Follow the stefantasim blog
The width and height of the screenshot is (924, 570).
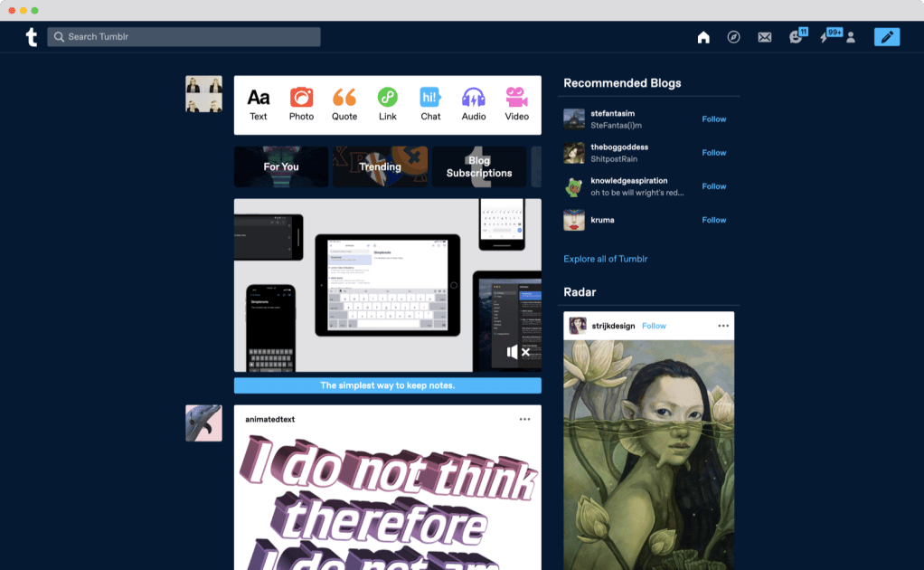(x=713, y=119)
